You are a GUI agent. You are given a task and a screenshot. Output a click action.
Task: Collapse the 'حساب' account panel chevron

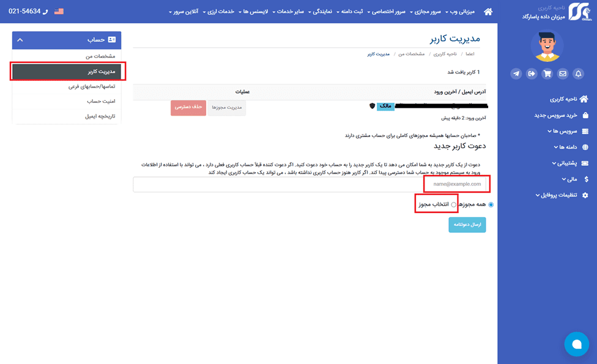[x=20, y=40]
